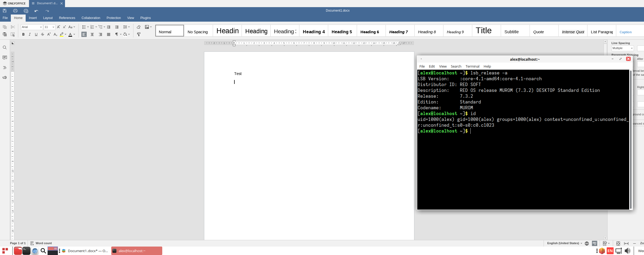Click the Fit to Width icon in status bar
644x255 pixels.
click(626, 243)
